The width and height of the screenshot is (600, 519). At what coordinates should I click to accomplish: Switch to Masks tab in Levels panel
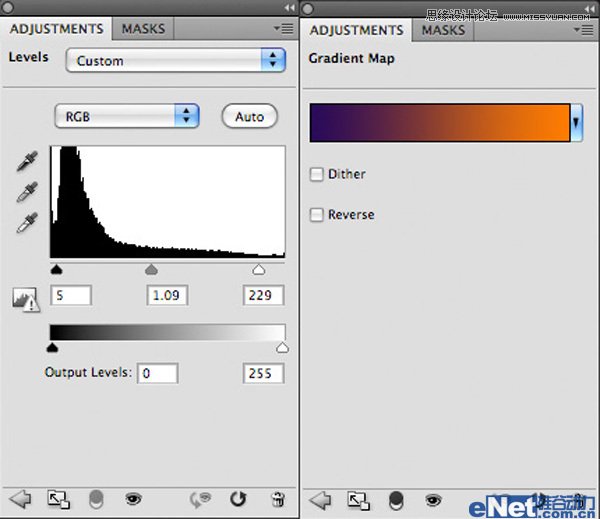click(x=143, y=29)
